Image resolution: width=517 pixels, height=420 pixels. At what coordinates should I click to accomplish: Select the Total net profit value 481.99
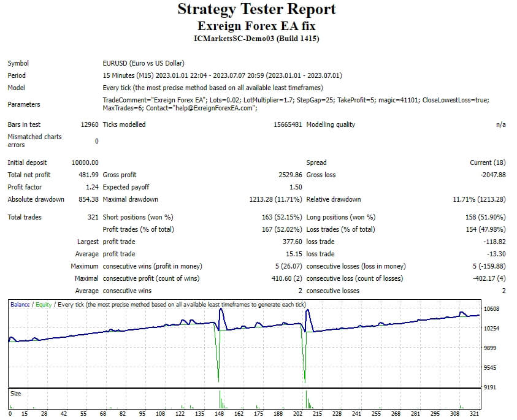88,175
